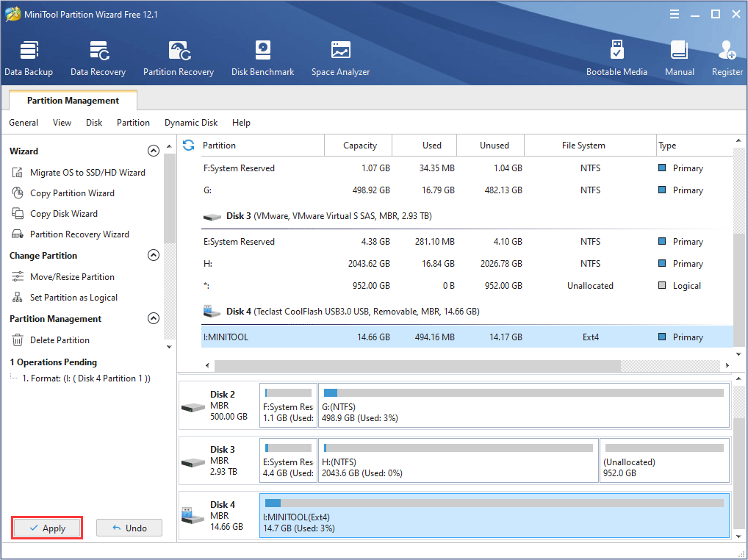The width and height of the screenshot is (748, 560).
Task: Start Partition Recovery
Action: tap(179, 57)
